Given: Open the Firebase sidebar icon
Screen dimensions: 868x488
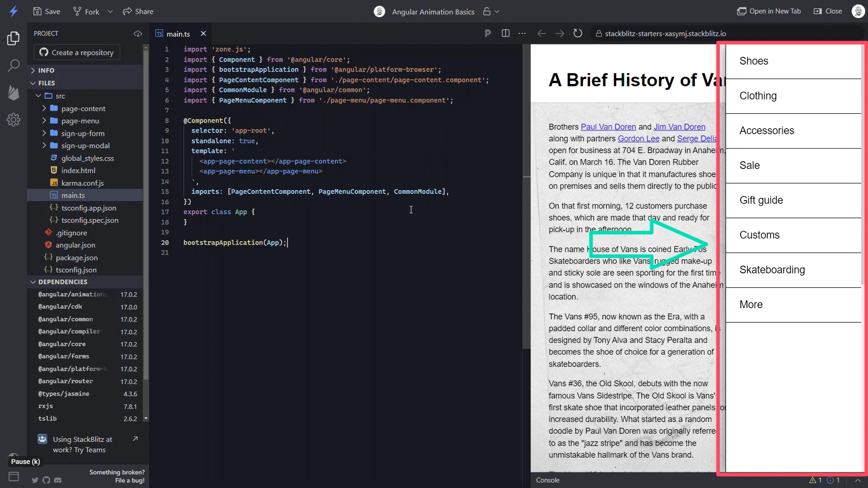Looking at the screenshot, I should click(x=14, y=93).
